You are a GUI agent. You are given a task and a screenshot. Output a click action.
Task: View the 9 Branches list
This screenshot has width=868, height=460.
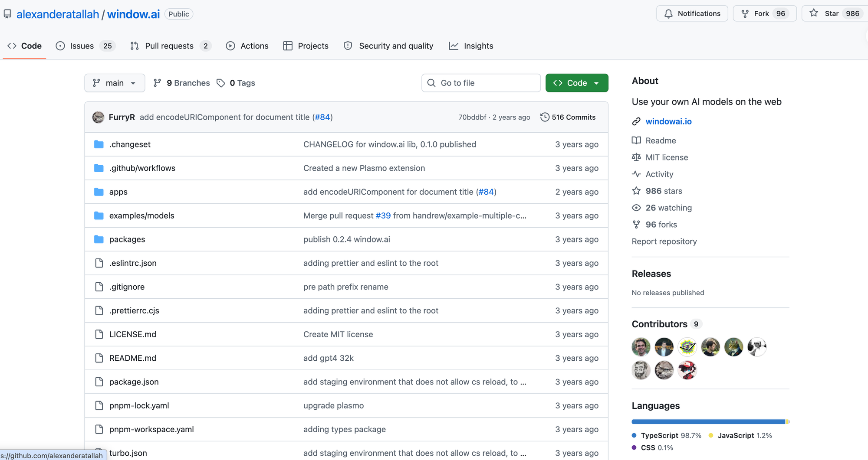[x=182, y=83]
